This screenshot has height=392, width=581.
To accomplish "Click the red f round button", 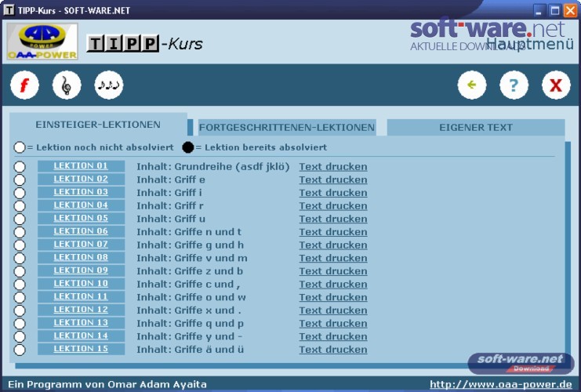I will click(x=24, y=85).
